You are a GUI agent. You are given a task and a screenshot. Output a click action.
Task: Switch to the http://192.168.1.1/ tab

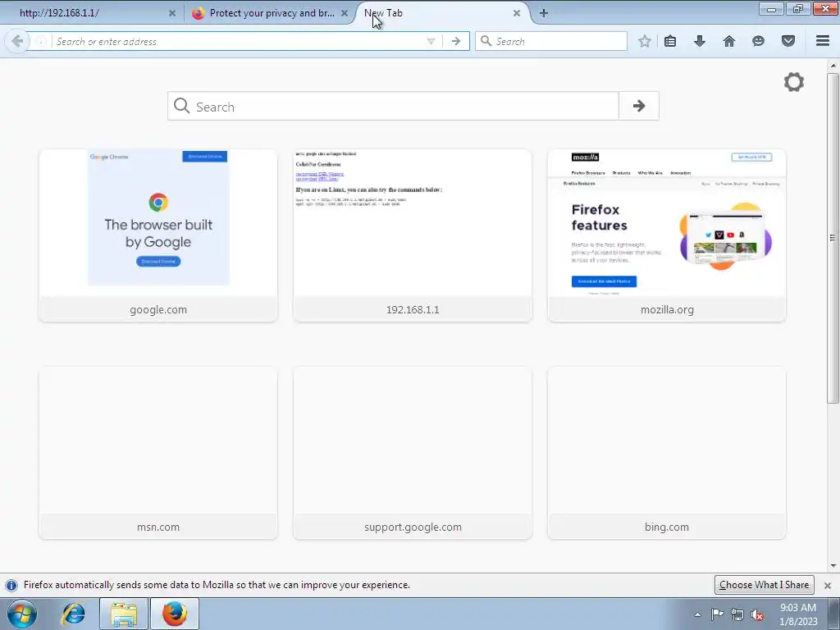point(91,13)
